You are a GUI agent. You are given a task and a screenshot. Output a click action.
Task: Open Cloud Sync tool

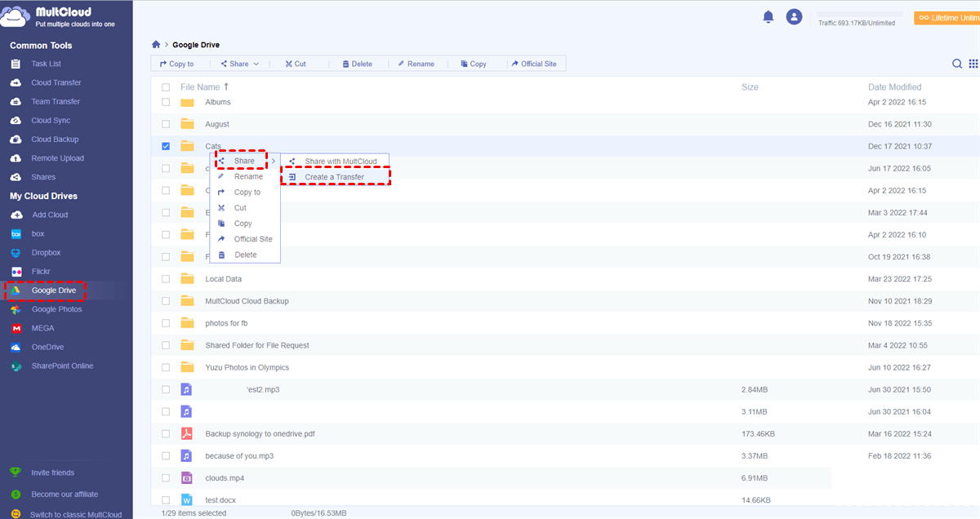click(x=51, y=120)
